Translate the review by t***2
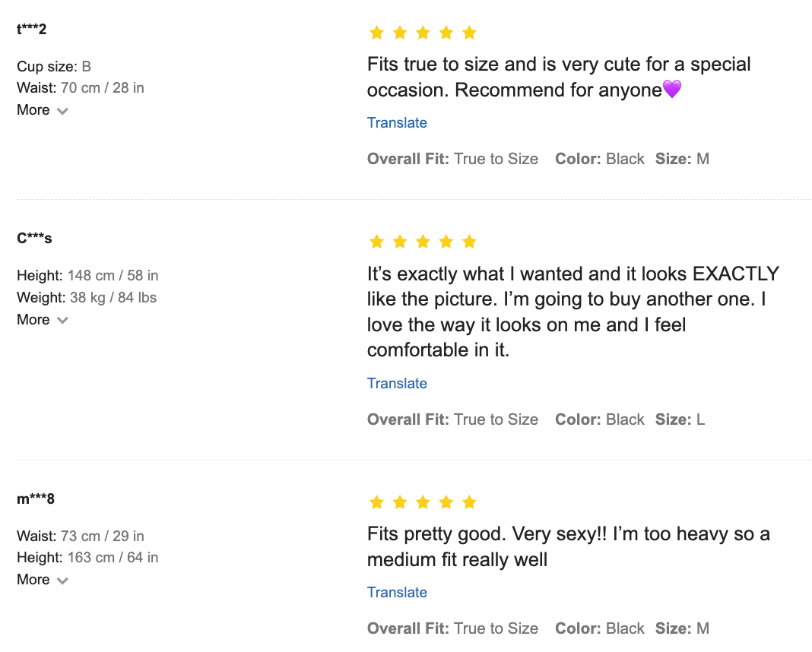This screenshot has height=652, width=812. click(397, 123)
